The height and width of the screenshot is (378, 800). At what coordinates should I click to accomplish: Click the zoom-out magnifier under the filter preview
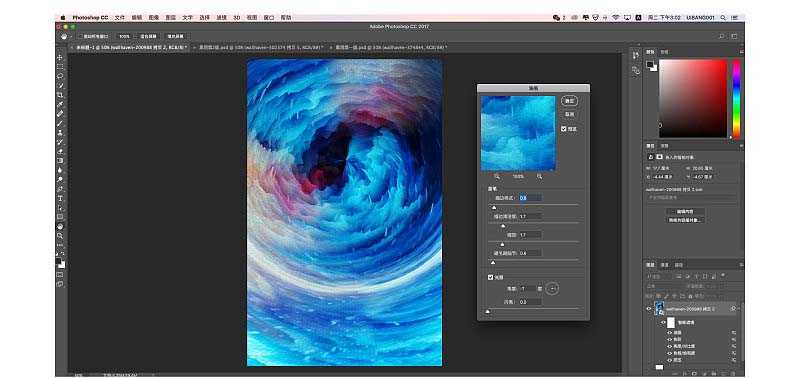click(x=497, y=176)
